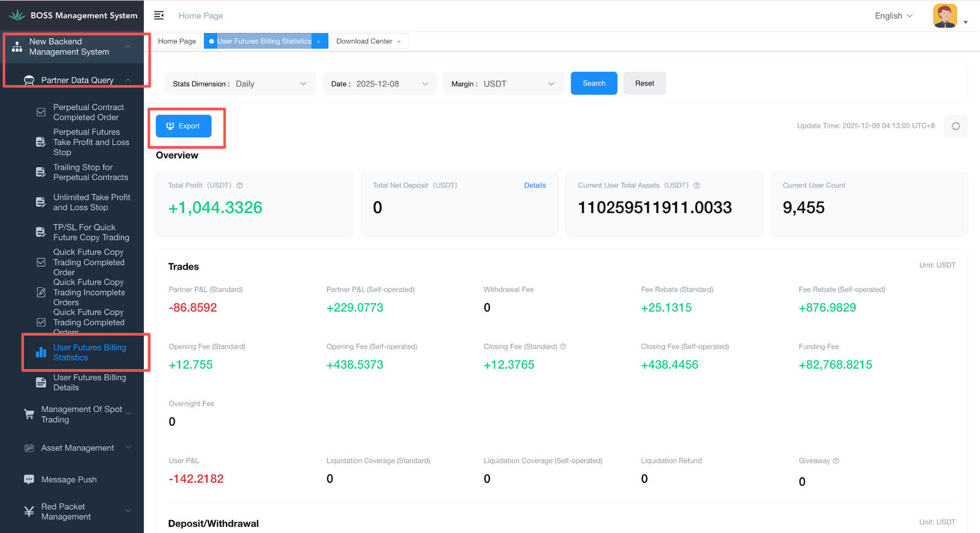Click the Closing Fee (Standard) help icon
Viewport: 980px width, 533px height.
click(x=563, y=346)
